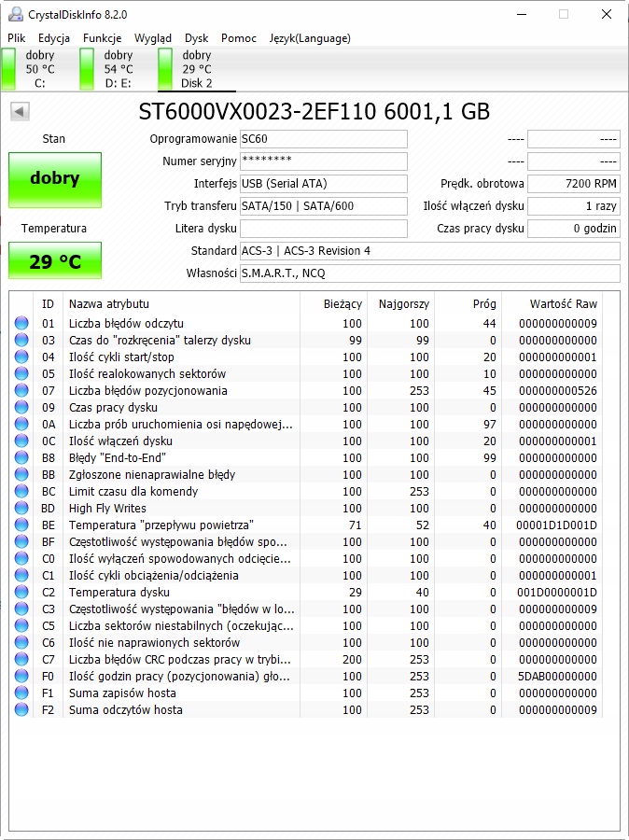
Task: Click status orb for F2 Suma odczytów hosta
Action: click(x=21, y=710)
